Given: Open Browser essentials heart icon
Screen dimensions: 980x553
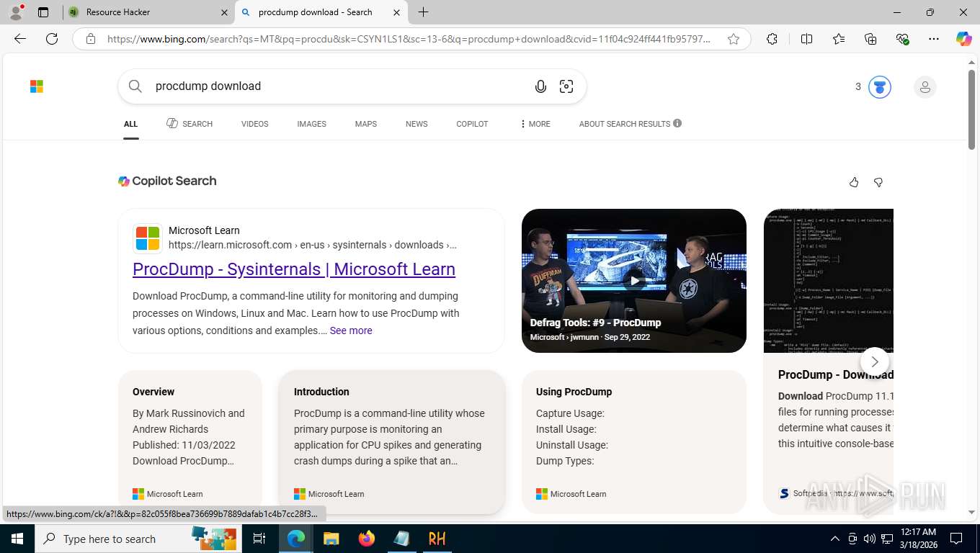Looking at the screenshot, I should 902,39.
